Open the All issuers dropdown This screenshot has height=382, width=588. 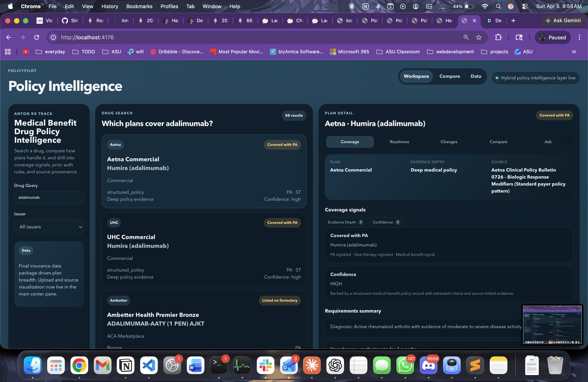tap(49, 227)
